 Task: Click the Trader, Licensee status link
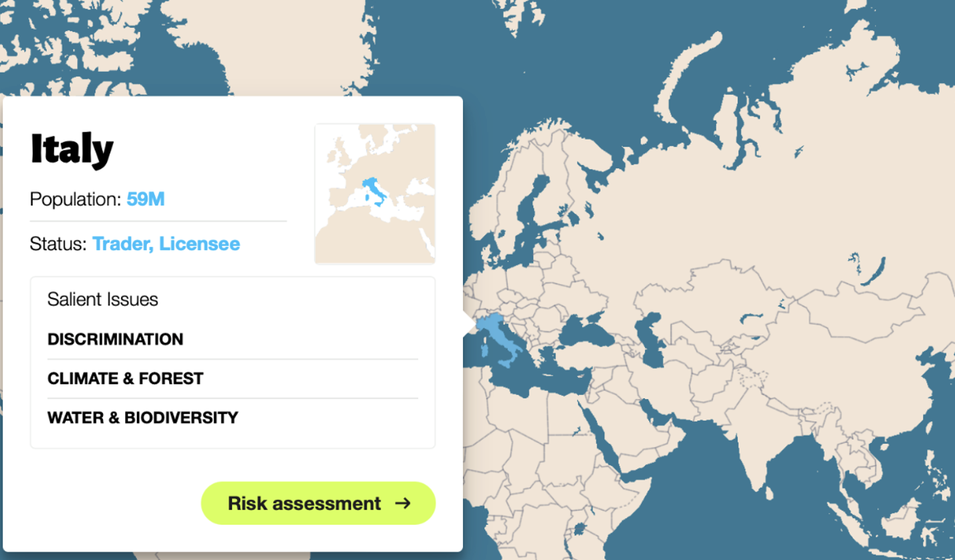(x=166, y=244)
